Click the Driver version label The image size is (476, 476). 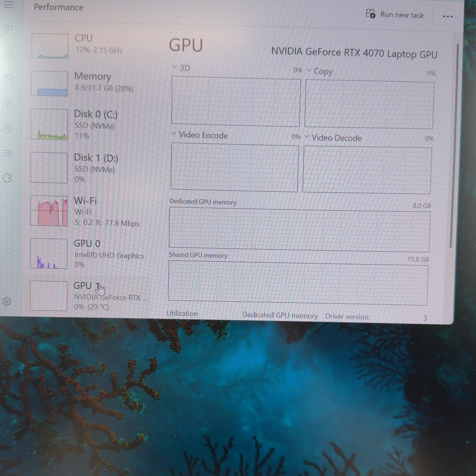tap(348, 317)
